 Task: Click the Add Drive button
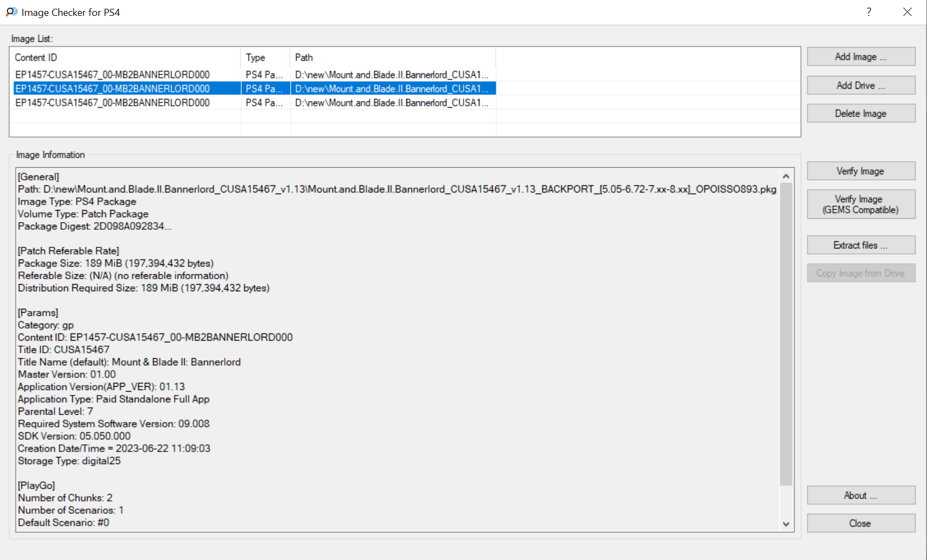(x=861, y=86)
